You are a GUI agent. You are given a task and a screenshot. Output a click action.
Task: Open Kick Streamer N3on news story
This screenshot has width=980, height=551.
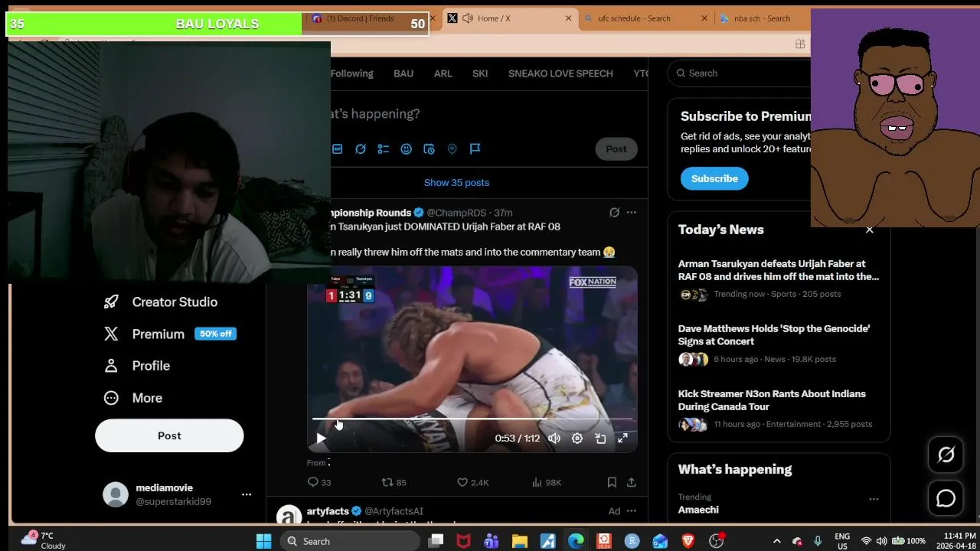click(779, 409)
